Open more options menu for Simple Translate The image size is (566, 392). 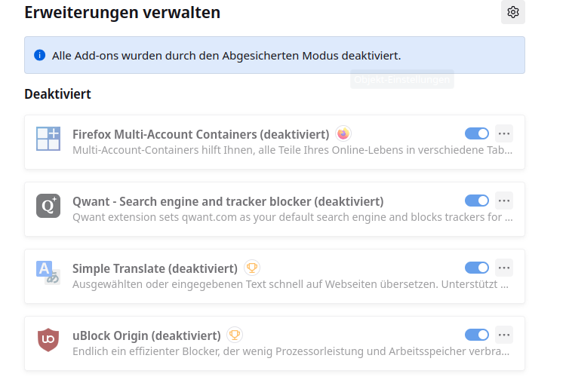click(x=504, y=268)
